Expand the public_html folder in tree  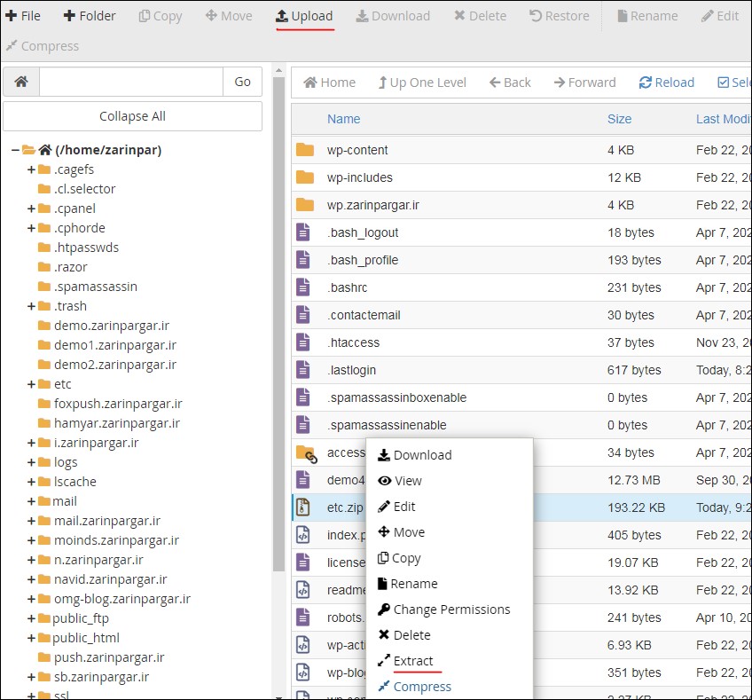click(x=32, y=638)
